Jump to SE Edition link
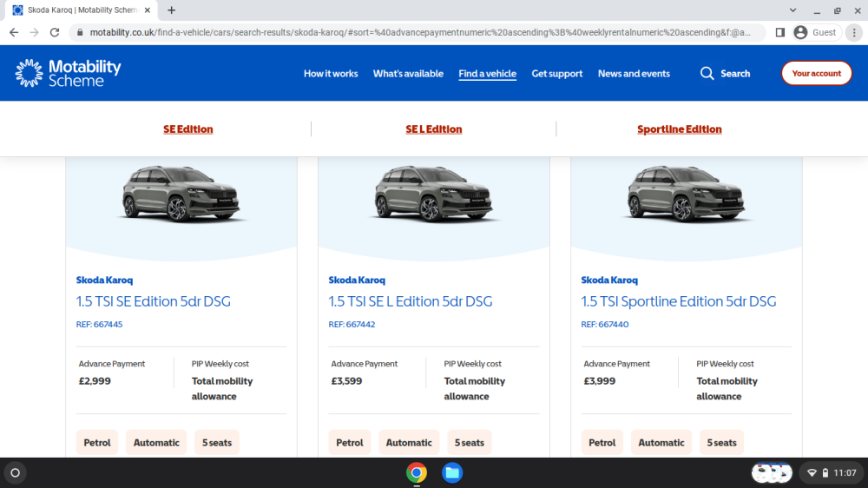 (x=188, y=129)
